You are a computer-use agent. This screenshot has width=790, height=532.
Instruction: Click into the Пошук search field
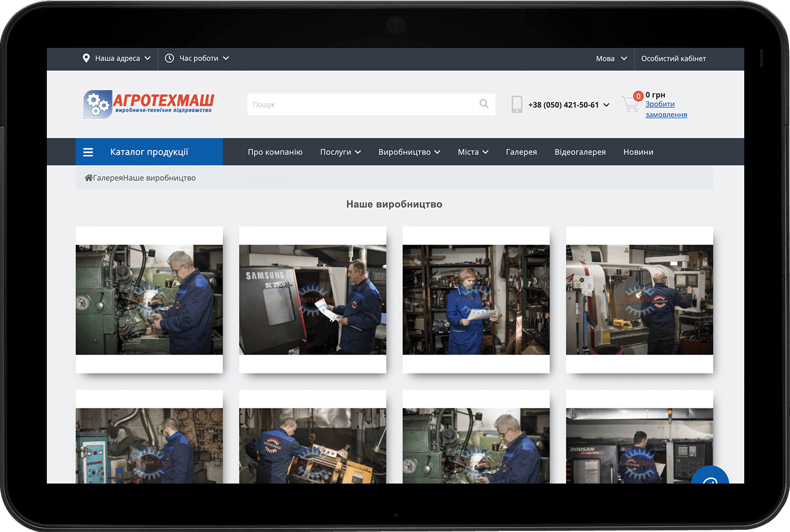coord(360,105)
